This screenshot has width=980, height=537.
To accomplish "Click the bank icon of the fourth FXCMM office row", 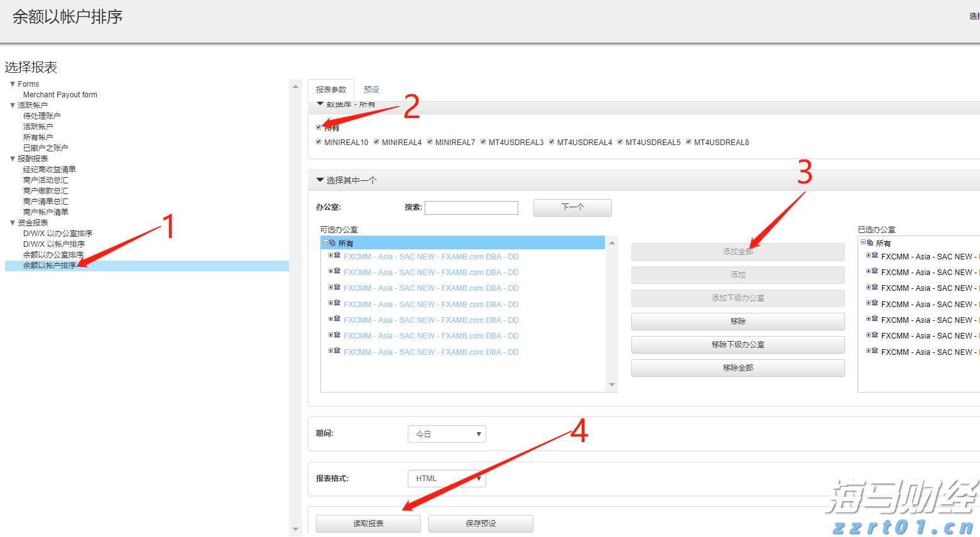I will tap(338, 304).
